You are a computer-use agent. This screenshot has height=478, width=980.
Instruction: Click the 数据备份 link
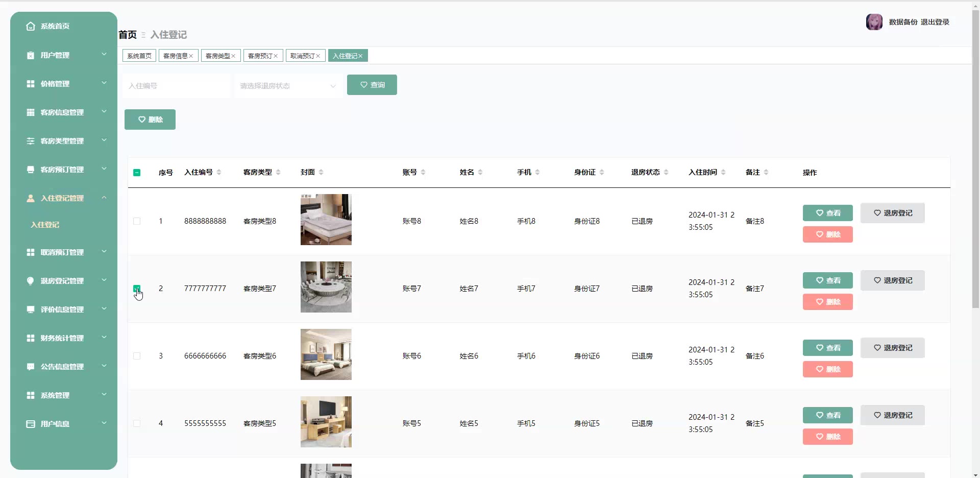coord(903,22)
